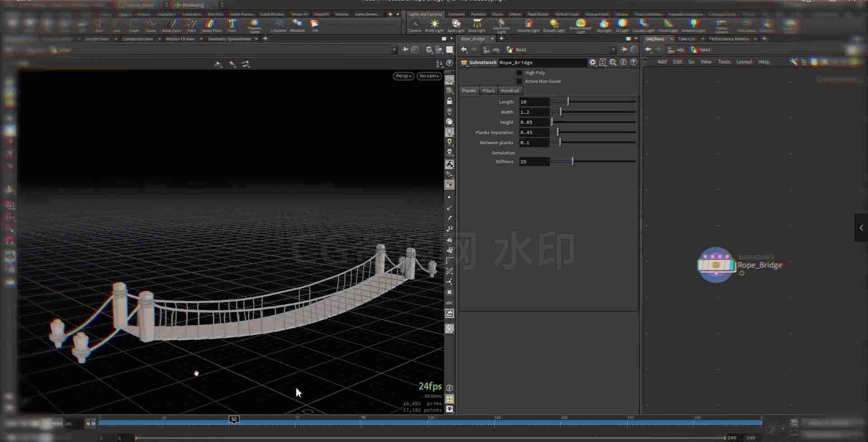Enable the Active Man Guide checkbox
868x442 pixels.
click(519, 81)
